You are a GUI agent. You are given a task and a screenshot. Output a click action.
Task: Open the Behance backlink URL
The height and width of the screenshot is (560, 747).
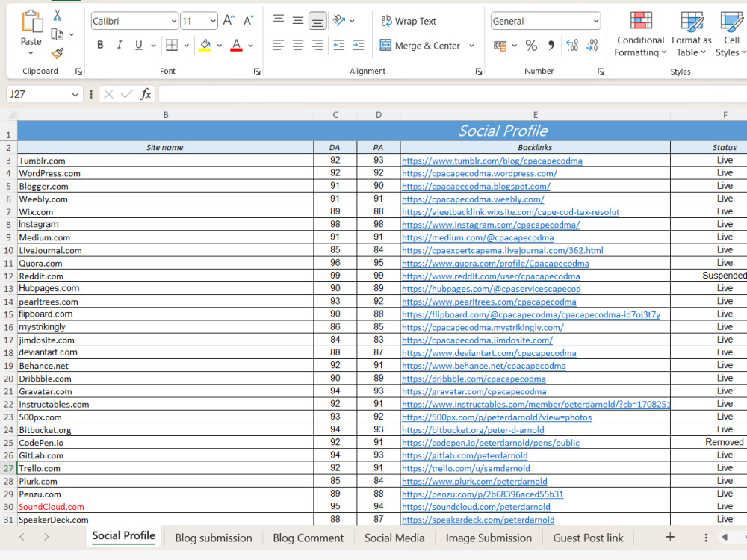pyautogui.click(x=483, y=366)
